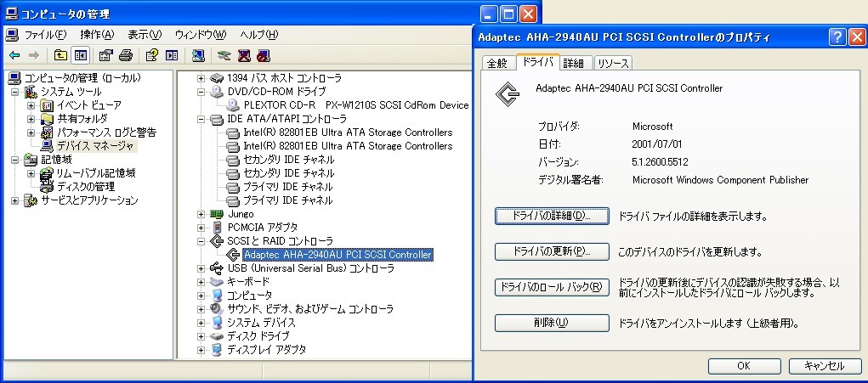Click the MMC icon left of ファイル menu
Viewport: 868px width, 383px height.
click(12, 35)
